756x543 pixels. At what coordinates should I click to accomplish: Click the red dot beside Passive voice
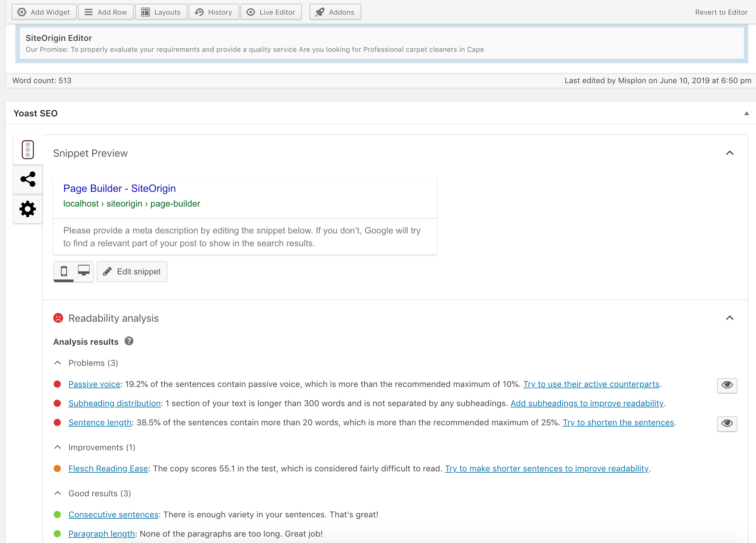[57, 384]
